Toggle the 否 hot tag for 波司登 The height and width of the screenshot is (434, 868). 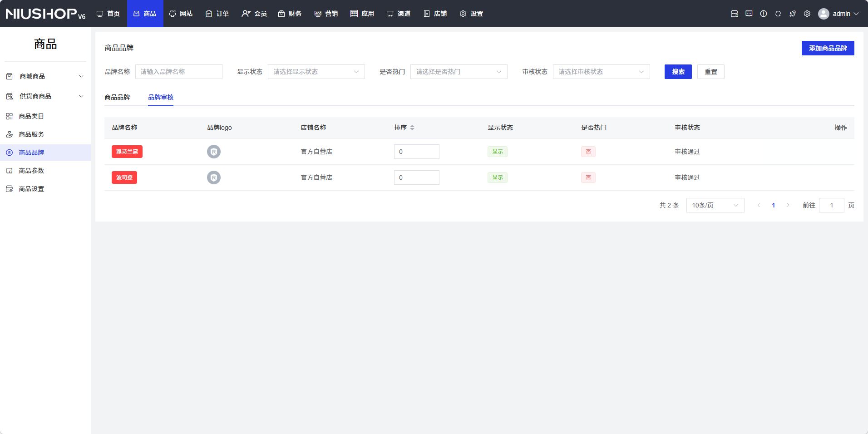point(588,178)
